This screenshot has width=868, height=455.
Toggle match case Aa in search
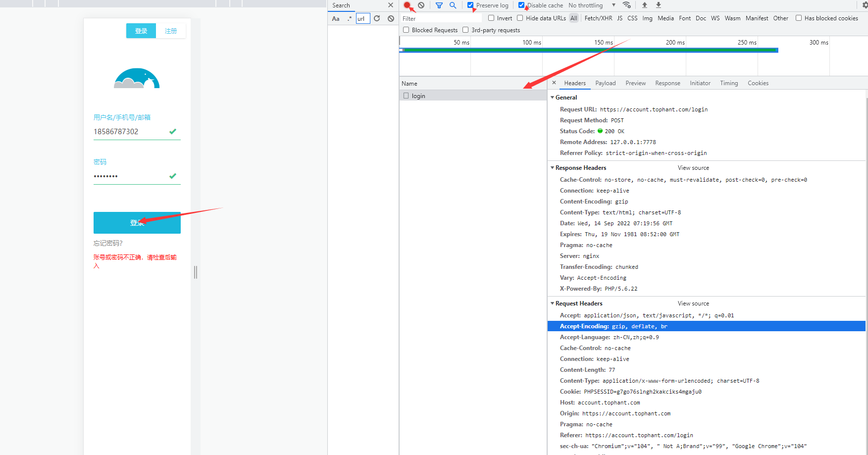[x=336, y=19]
